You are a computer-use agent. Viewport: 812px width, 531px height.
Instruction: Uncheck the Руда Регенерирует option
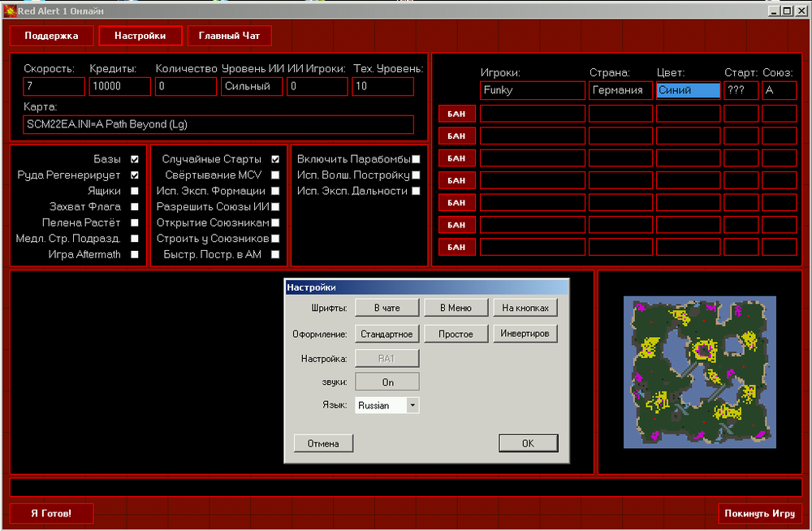click(x=135, y=175)
